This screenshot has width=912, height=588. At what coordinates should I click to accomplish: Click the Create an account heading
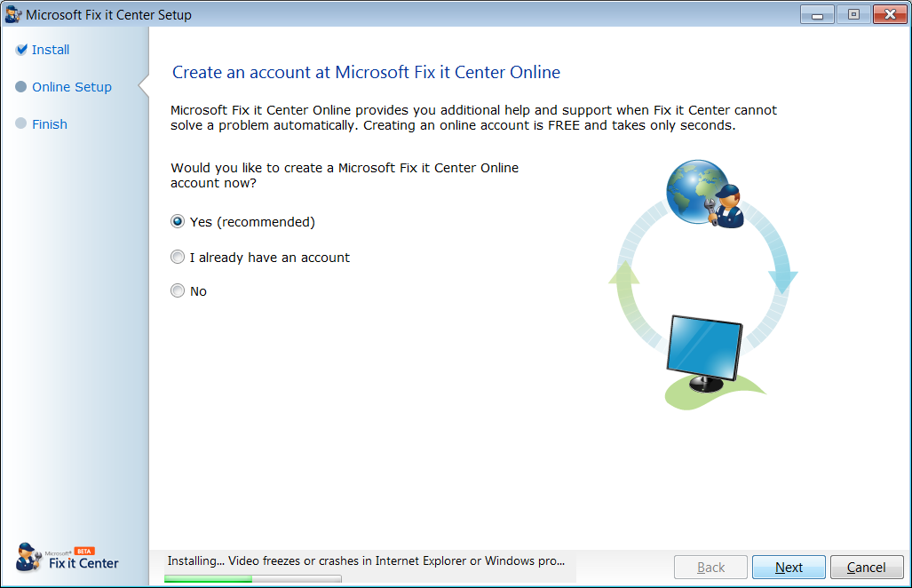(367, 72)
